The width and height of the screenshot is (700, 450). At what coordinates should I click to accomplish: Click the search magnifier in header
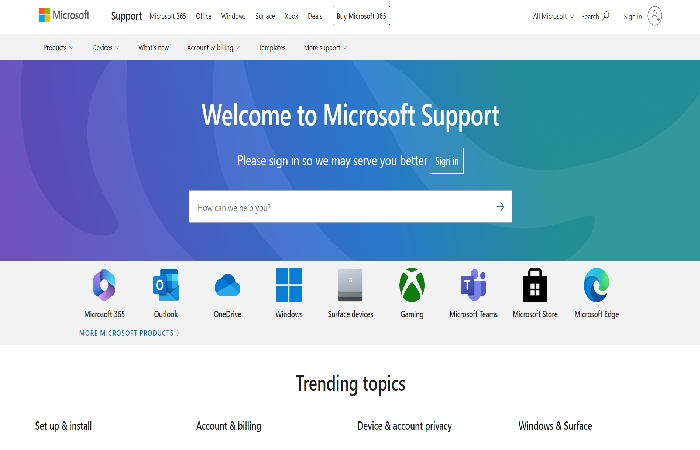[x=606, y=16]
